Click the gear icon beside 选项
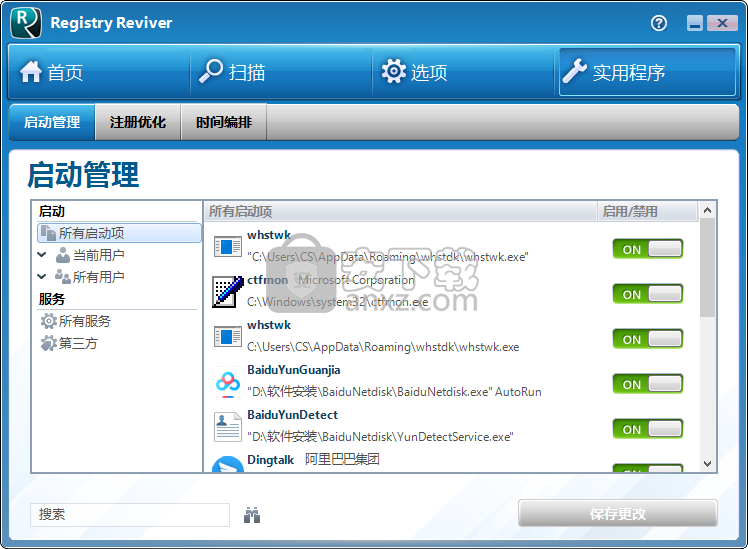 pos(394,72)
